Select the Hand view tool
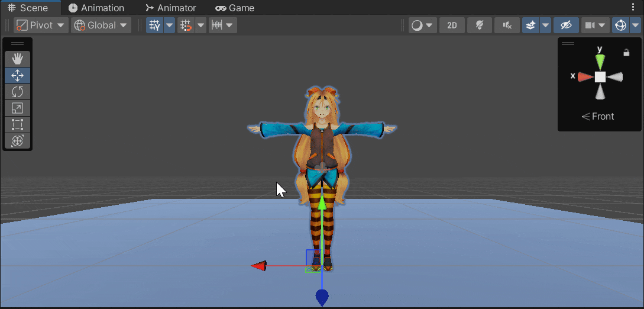The image size is (644, 309). 17,59
